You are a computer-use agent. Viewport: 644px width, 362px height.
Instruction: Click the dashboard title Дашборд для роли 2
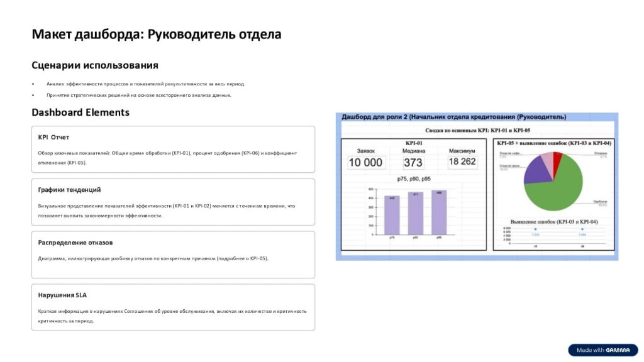click(x=453, y=117)
